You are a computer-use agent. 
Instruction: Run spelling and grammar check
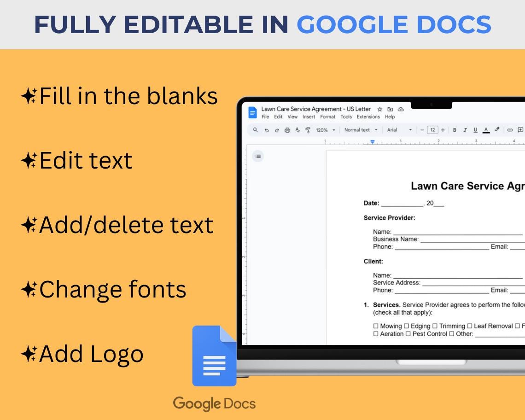(x=297, y=130)
